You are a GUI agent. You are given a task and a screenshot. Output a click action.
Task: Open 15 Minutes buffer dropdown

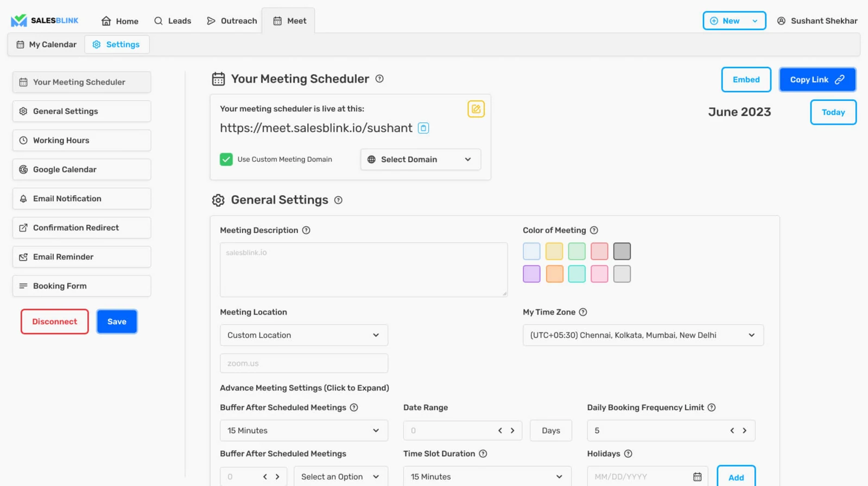pos(304,431)
